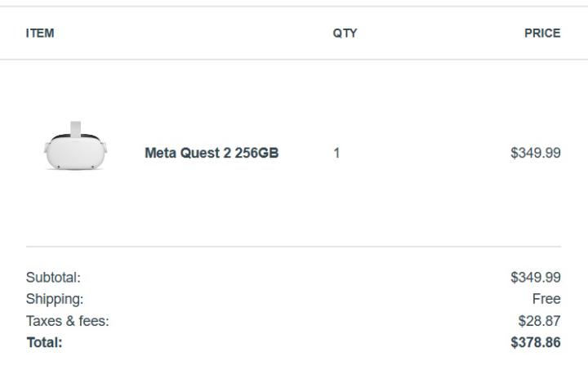Image resolution: width=588 pixels, height=379 pixels.
Task: Click the divider line above Subtotal
Action: (x=293, y=247)
